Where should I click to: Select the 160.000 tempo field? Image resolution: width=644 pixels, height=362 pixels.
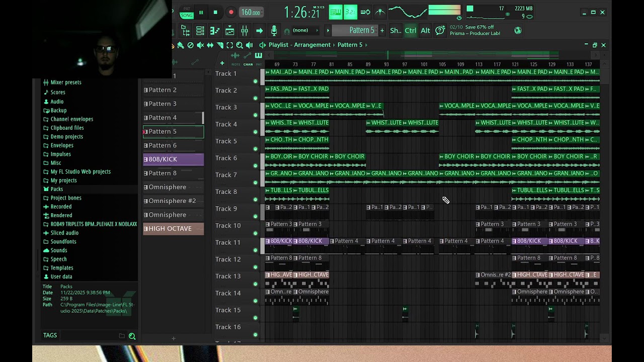(x=252, y=13)
